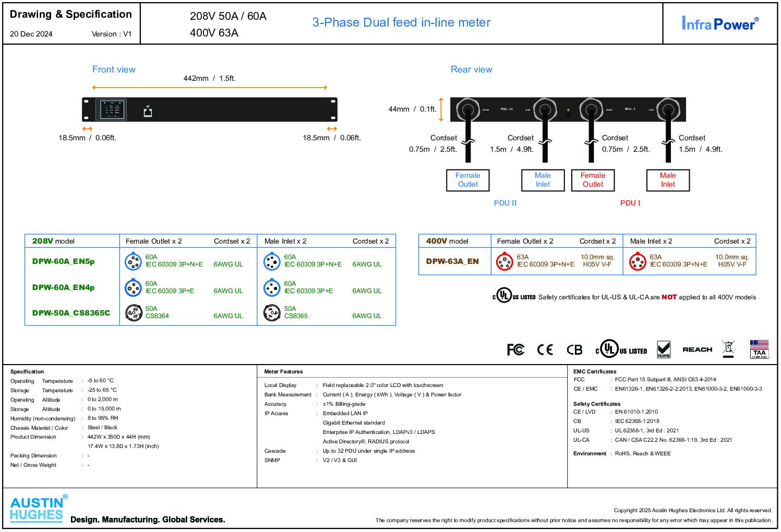The height and width of the screenshot is (532, 781).
Task: Click the 3-Phase Dual feed in-line meter title
Action: 401,22
